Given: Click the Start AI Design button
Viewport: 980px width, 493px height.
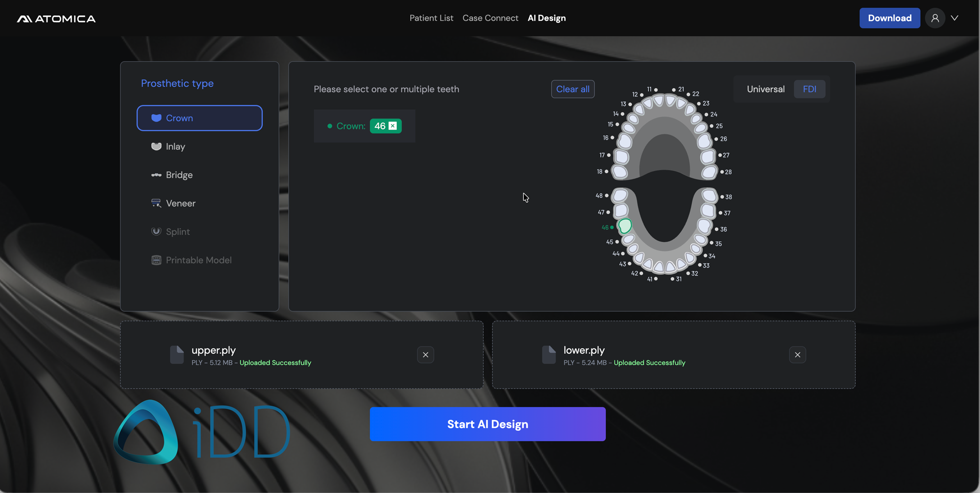Looking at the screenshot, I should 488,424.
